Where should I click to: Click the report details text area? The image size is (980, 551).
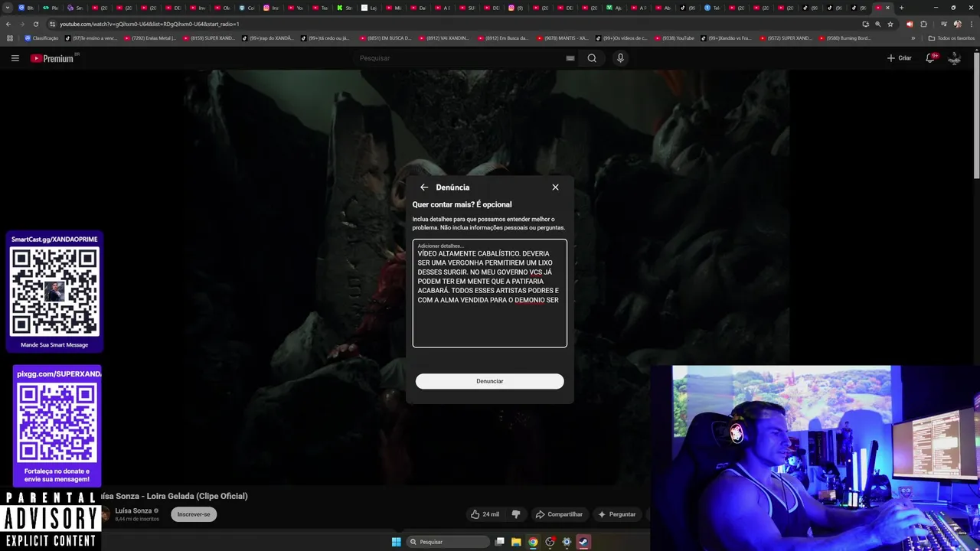point(490,294)
